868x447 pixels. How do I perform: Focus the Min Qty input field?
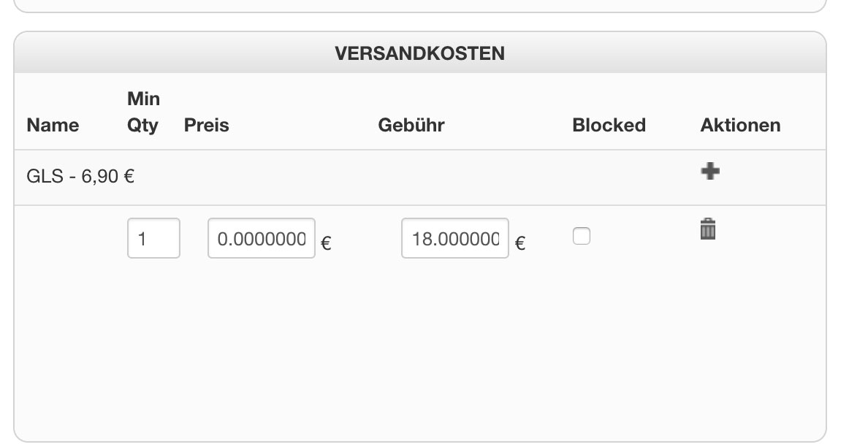tap(153, 238)
